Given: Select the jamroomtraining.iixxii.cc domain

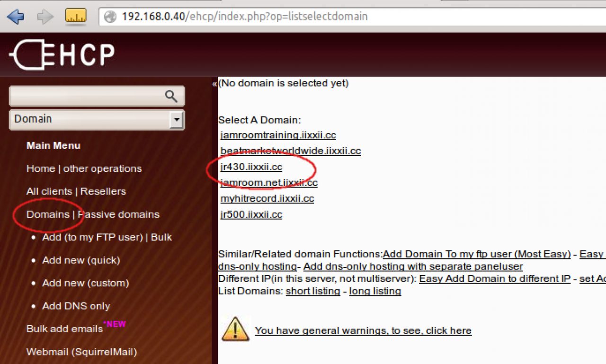Looking at the screenshot, I should tap(278, 135).
